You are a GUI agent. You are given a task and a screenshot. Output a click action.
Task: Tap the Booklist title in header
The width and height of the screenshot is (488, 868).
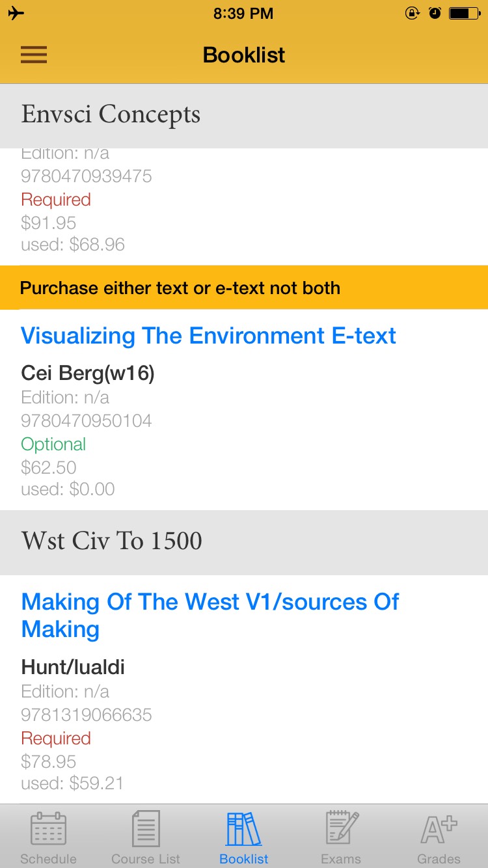click(244, 55)
